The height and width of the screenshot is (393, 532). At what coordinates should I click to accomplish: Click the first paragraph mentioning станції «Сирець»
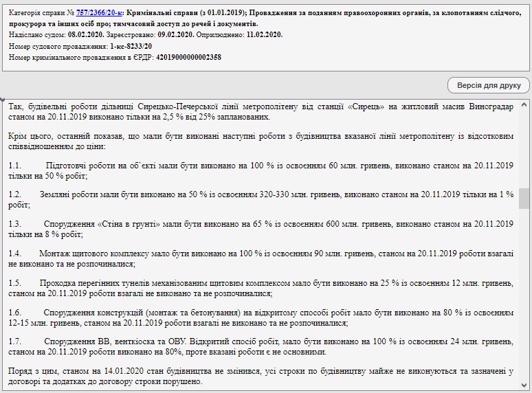pos(261,112)
